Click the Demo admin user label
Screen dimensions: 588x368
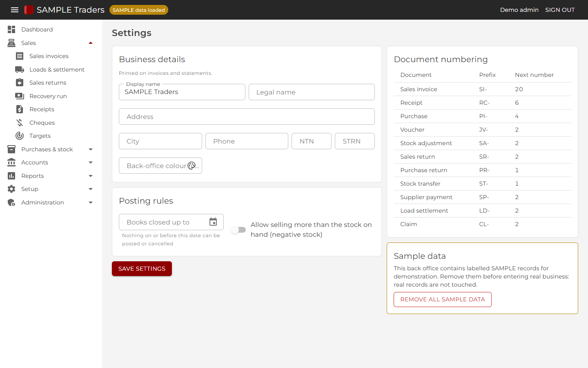point(519,10)
